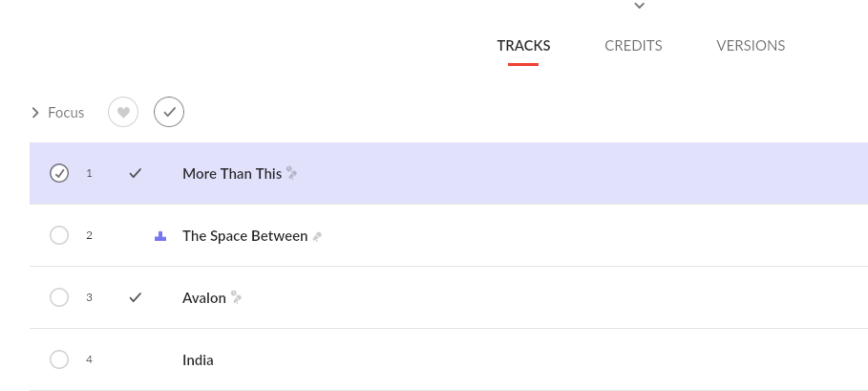Click the down chevron above the tabs

[x=640, y=6]
